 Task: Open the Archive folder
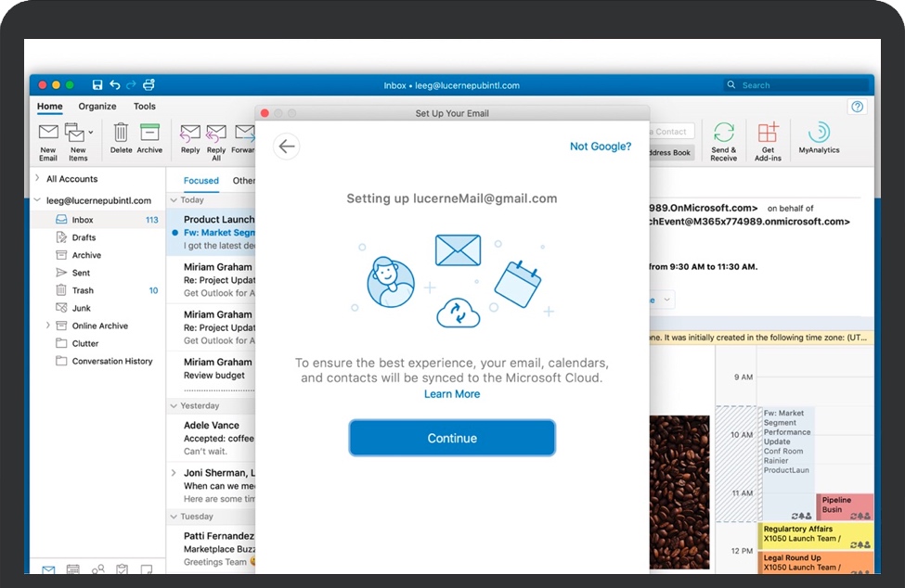click(97, 255)
